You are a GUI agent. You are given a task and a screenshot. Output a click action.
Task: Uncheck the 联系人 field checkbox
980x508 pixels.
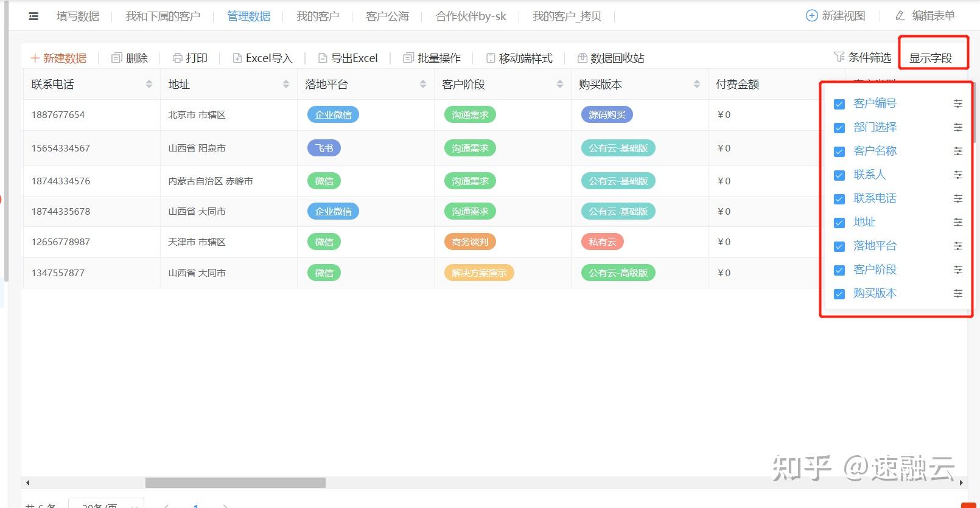[839, 175]
